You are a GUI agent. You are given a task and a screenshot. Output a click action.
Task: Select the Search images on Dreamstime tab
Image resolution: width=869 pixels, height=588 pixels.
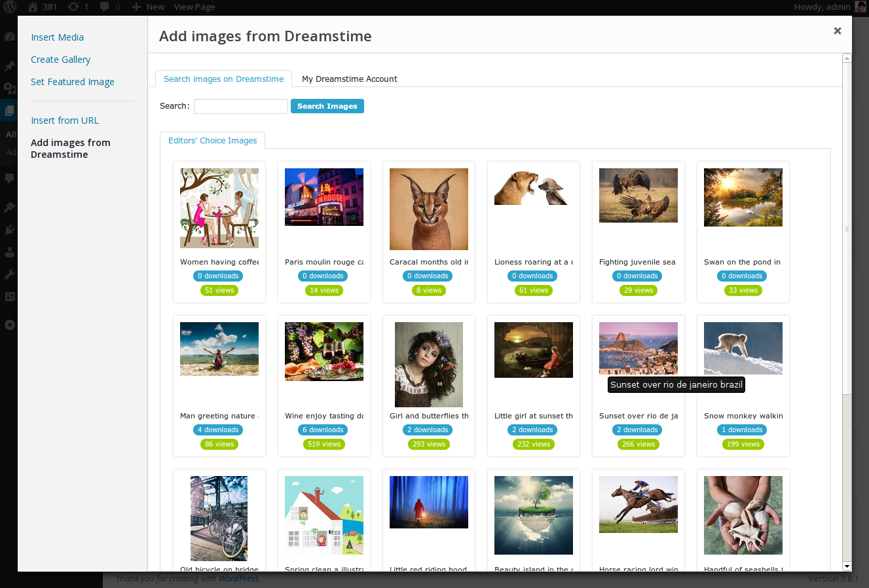pos(223,79)
